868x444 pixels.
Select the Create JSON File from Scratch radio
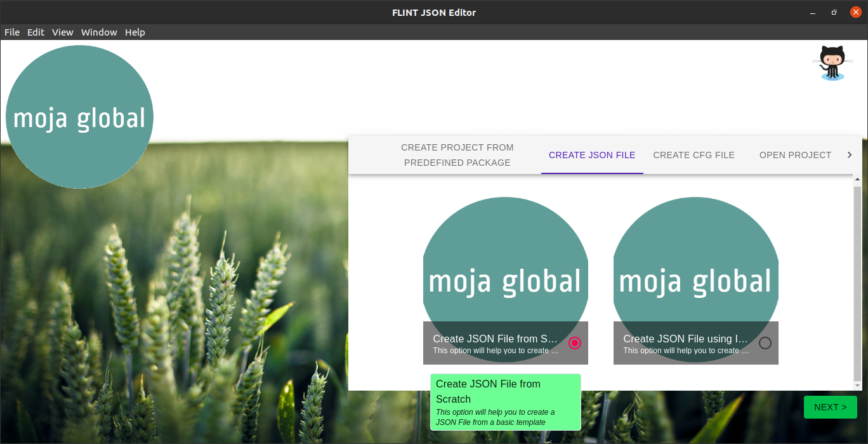pyautogui.click(x=575, y=343)
